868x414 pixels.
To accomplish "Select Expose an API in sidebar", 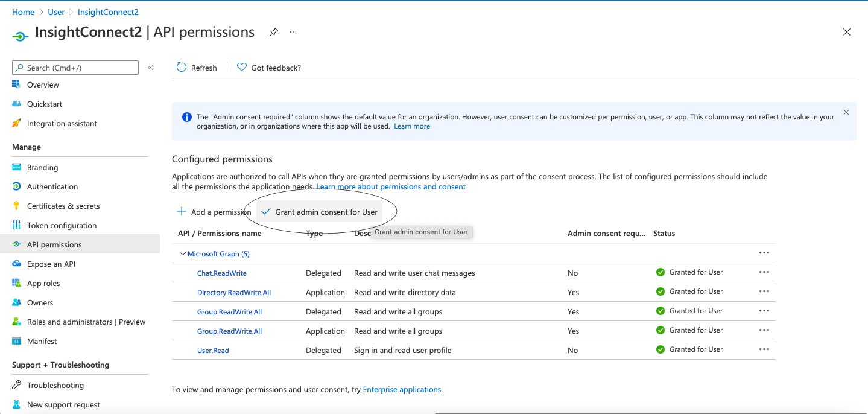I will coord(51,264).
